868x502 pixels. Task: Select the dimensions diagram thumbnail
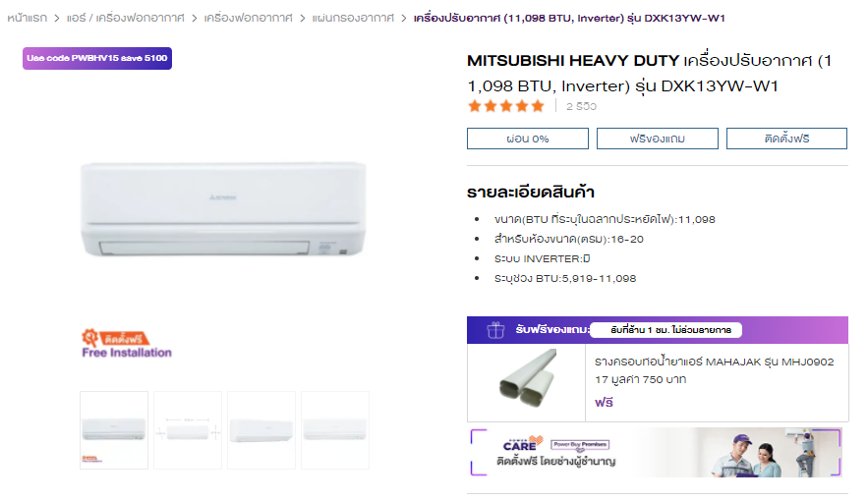tap(188, 430)
